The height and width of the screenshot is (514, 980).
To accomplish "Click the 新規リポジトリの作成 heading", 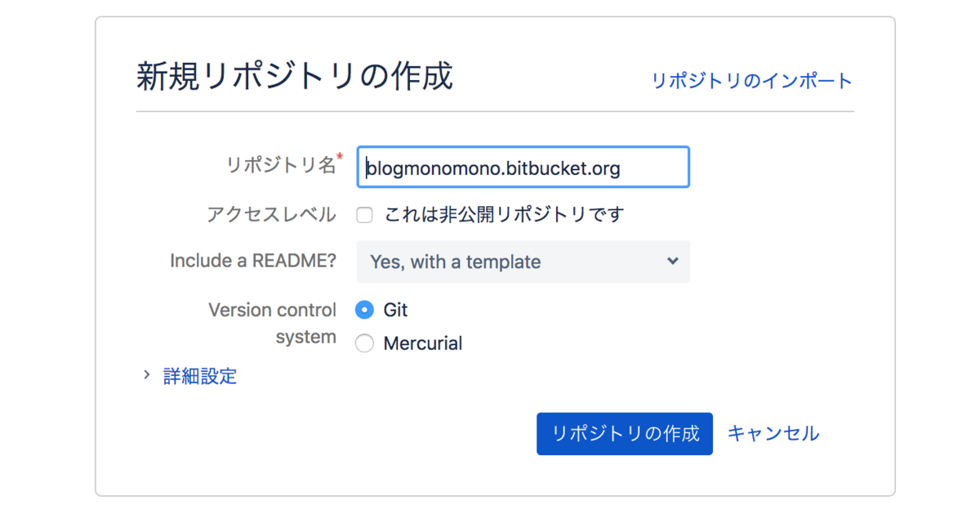I will (294, 77).
